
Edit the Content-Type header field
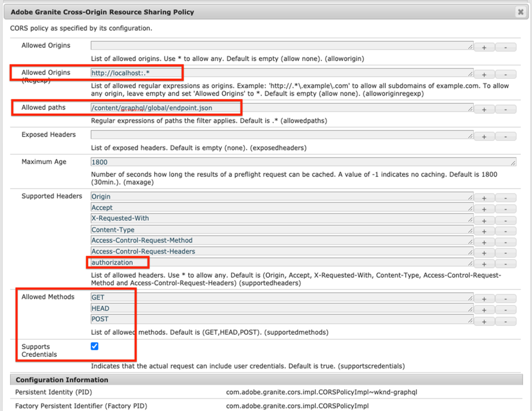point(282,229)
